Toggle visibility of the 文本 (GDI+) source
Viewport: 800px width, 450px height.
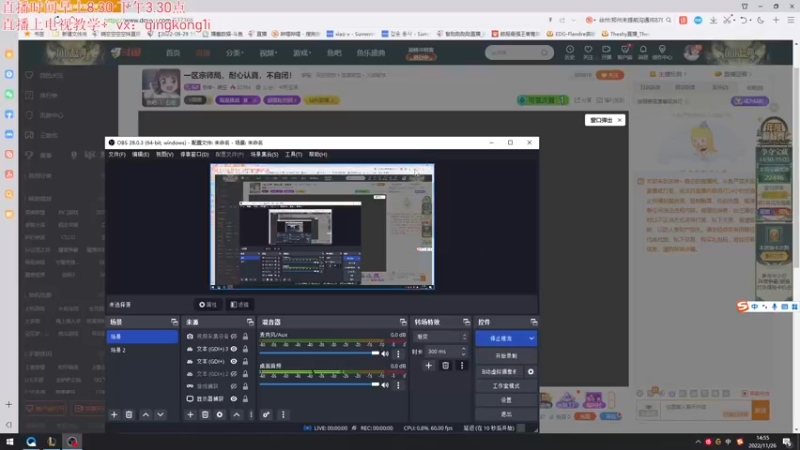234,361
